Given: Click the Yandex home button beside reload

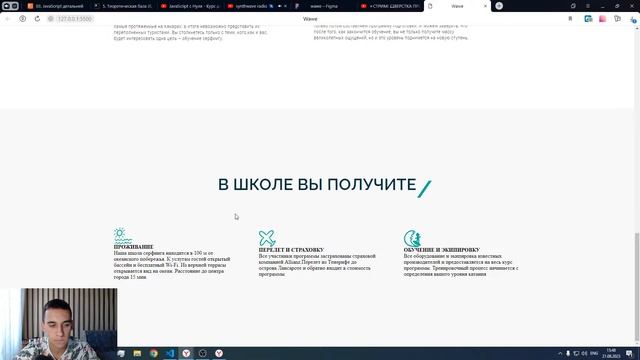Looking at the screenshot, I should click(22, 19).
